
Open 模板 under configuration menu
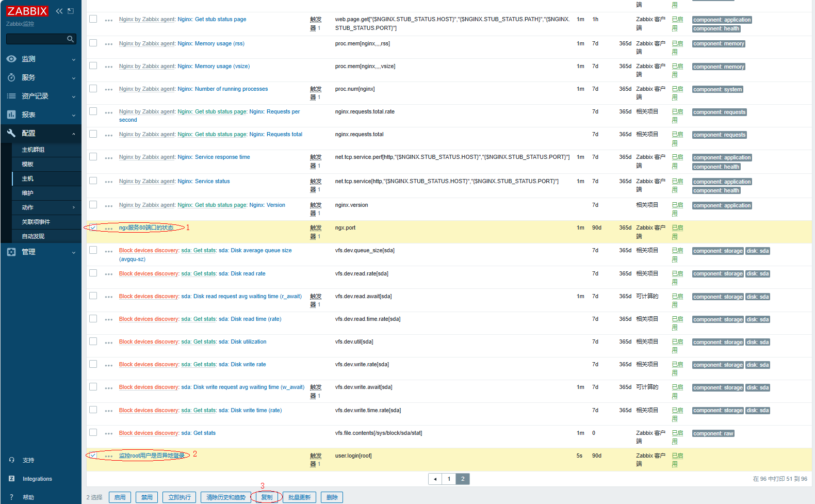pyautogui.click(x=28, y=164)
